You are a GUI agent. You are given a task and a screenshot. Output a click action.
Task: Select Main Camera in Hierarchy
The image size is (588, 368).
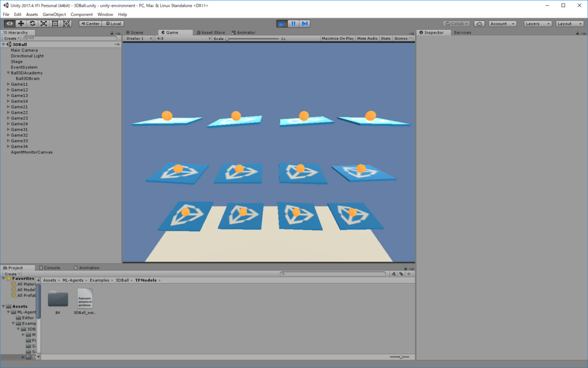click(24, 50)
